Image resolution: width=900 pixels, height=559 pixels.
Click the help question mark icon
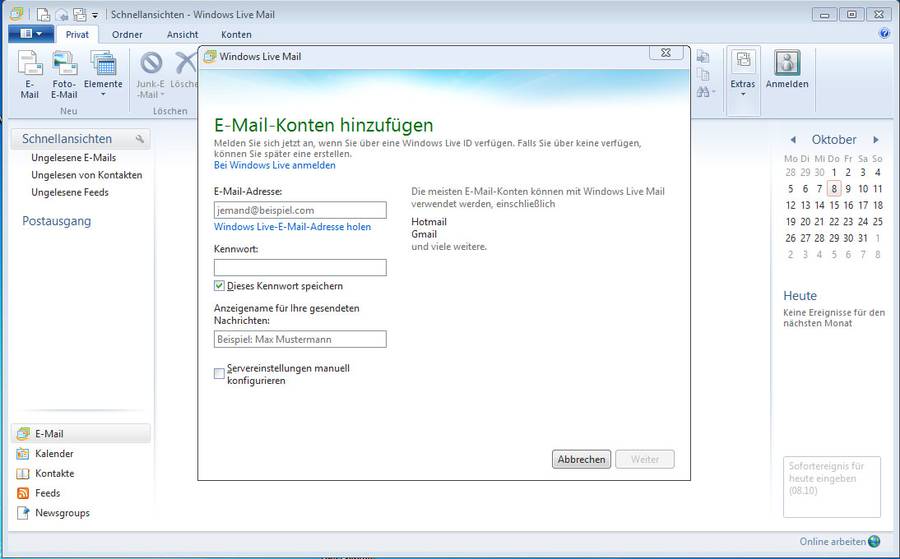[x=884, y=33]
